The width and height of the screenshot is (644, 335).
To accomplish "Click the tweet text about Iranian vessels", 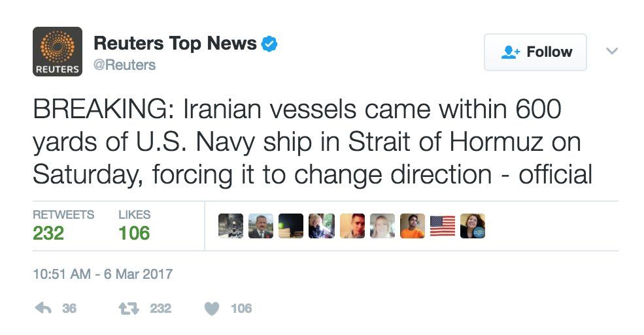I will (313, 142).
